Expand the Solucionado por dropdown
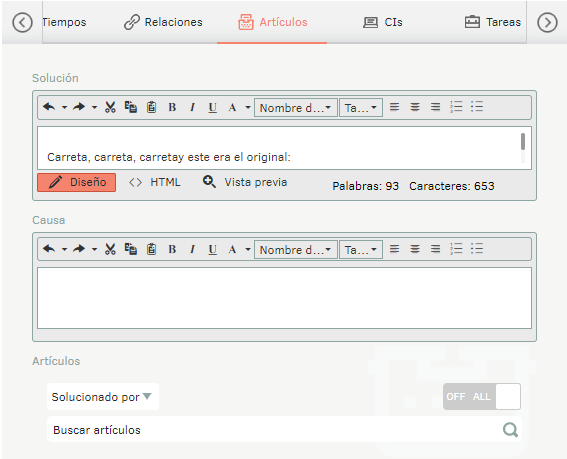The width and height of the screenshot is (567, 459). click(x=103, y=396)
